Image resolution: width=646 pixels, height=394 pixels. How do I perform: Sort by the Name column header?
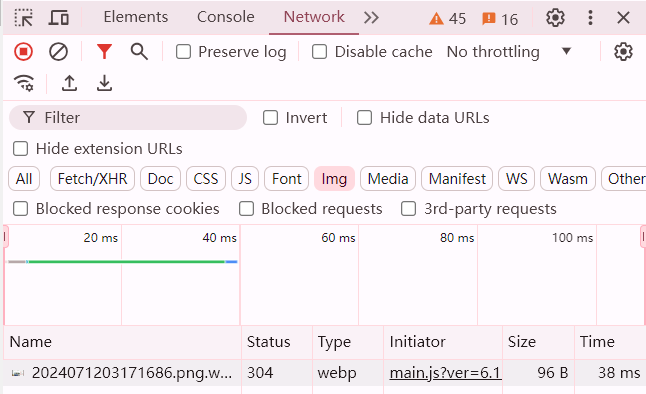[122, 342]
